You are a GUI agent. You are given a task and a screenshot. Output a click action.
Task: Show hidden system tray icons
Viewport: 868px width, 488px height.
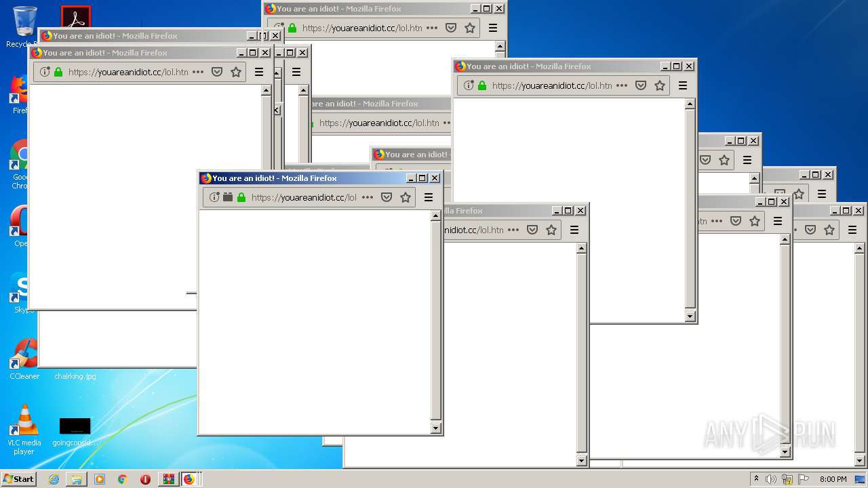click(756, 479)
